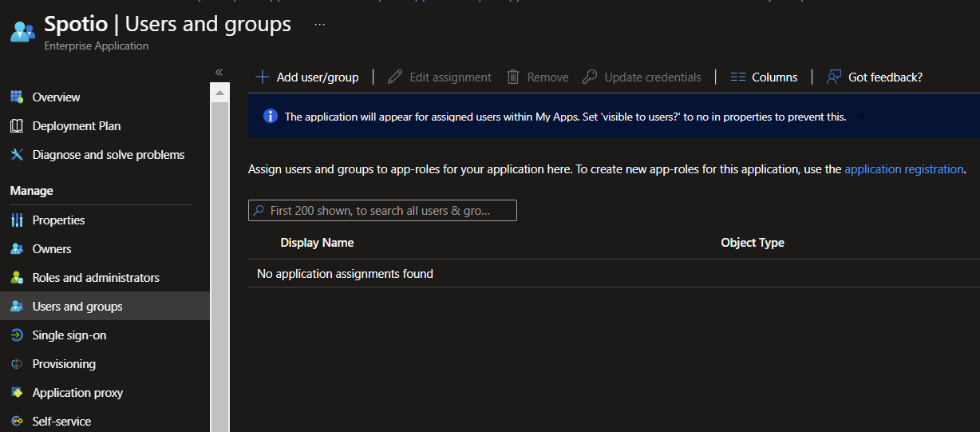The image size is (980, 432).
Task: Click the Single sign-on icon
Action: [x=17, y=335]
